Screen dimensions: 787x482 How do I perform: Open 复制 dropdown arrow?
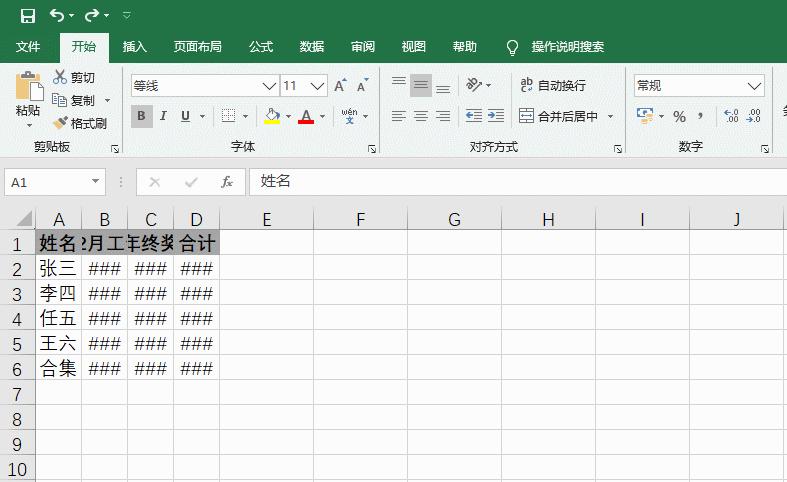[107, 100]
